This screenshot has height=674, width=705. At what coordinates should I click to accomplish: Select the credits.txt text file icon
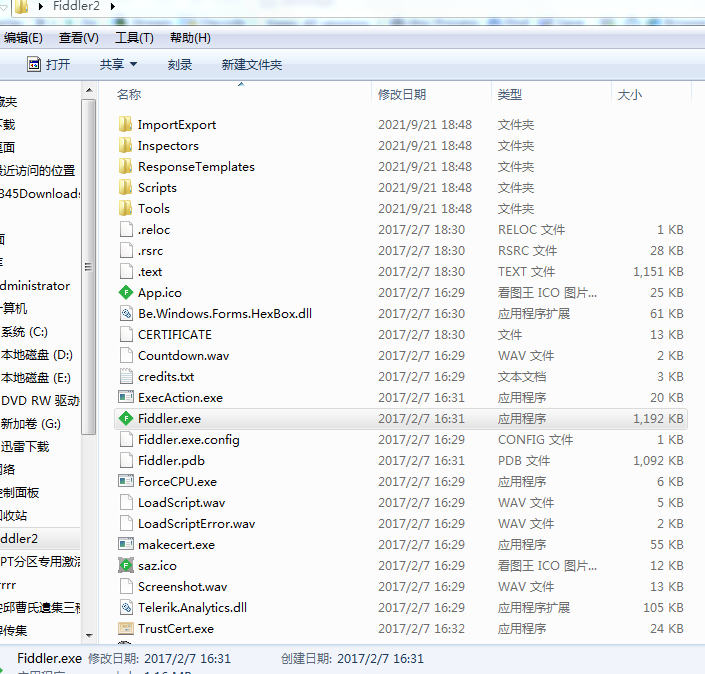126,377
